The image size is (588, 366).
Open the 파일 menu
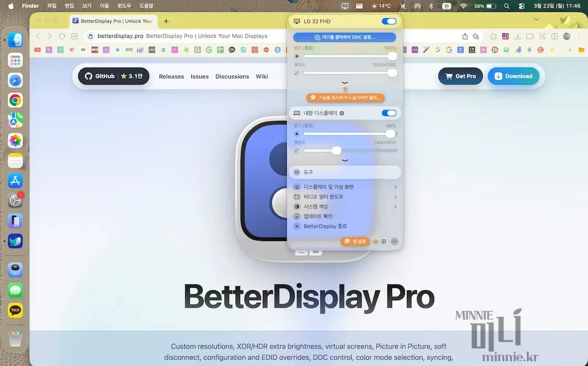point(51,6)
